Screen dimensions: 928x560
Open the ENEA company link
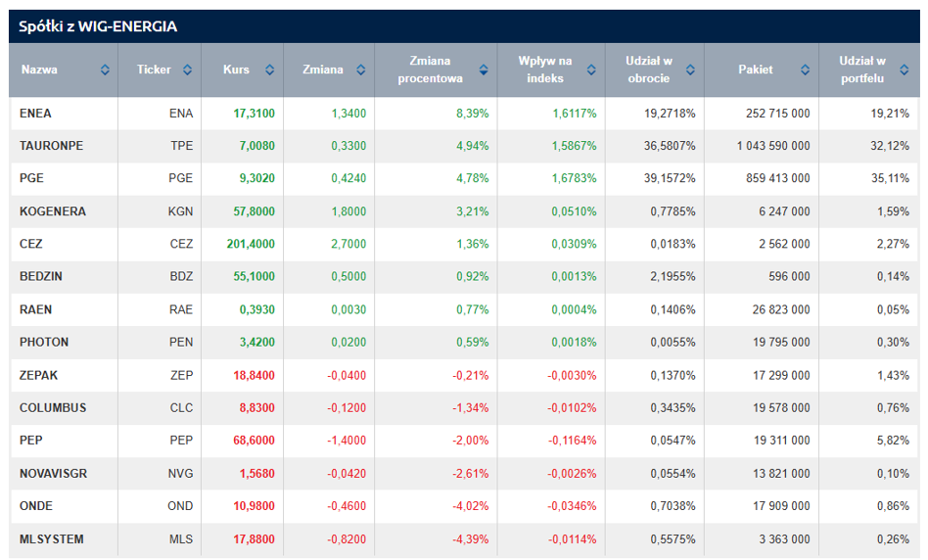tap(35, 114)
